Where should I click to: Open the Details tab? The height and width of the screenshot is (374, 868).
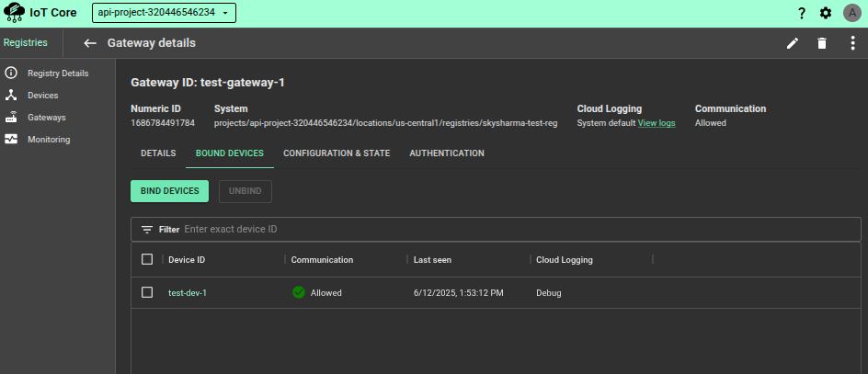[x=158, y=153]
